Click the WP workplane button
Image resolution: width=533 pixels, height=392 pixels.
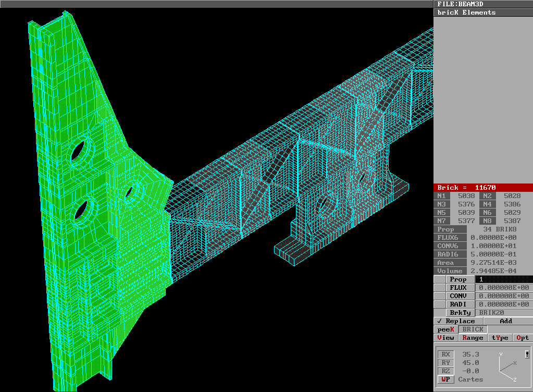click(445, 379)
